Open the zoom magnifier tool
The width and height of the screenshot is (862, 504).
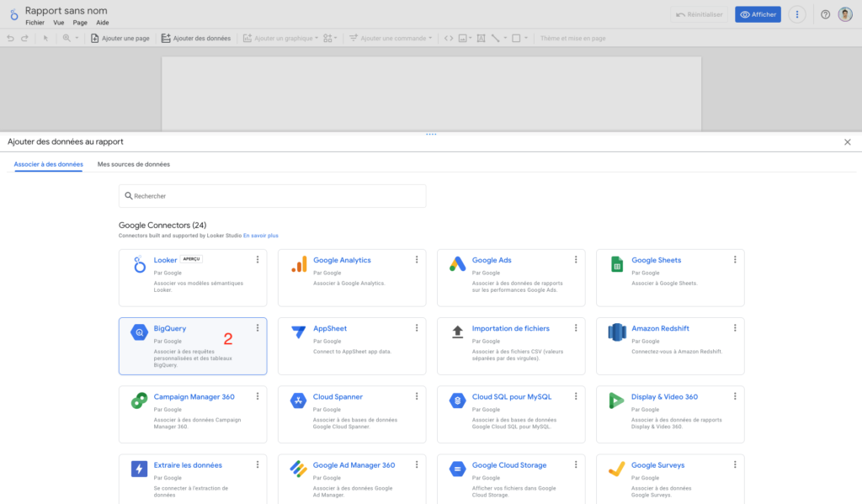(67, 38)
